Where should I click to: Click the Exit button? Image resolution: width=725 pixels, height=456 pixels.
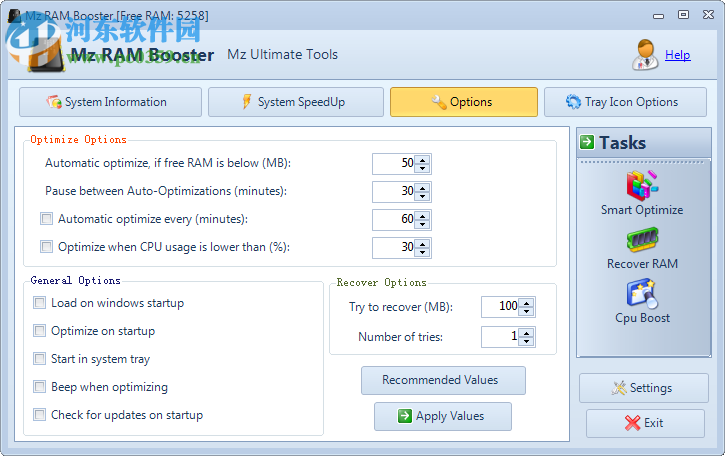click(645, 423)
